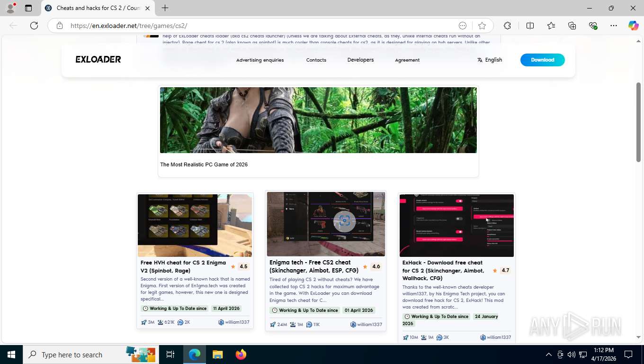Open the Windows Start menu
The height and width of the screenshot is (364, 644).
[x=11, y=355]
